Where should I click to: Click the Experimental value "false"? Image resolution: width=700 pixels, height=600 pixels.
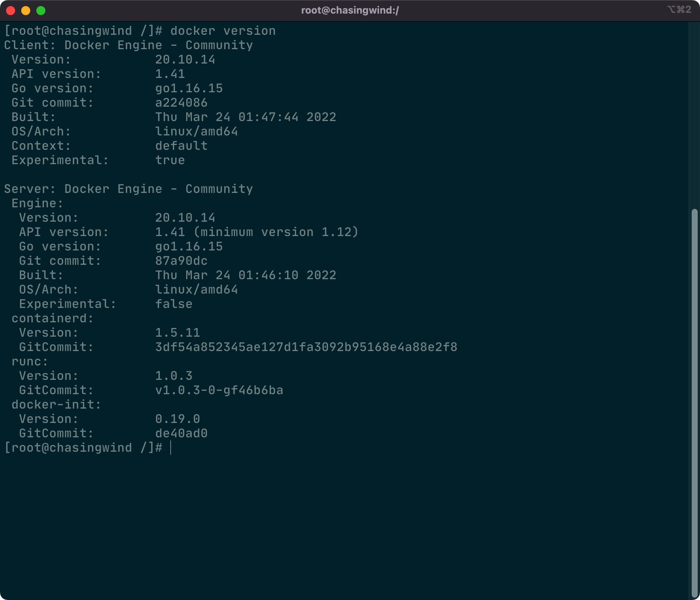174,304
